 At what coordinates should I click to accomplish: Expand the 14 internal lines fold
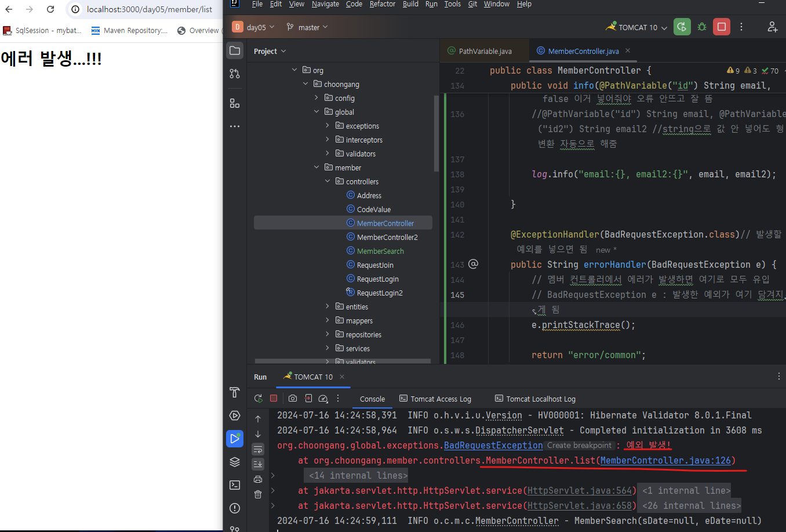tap(358, 476)
